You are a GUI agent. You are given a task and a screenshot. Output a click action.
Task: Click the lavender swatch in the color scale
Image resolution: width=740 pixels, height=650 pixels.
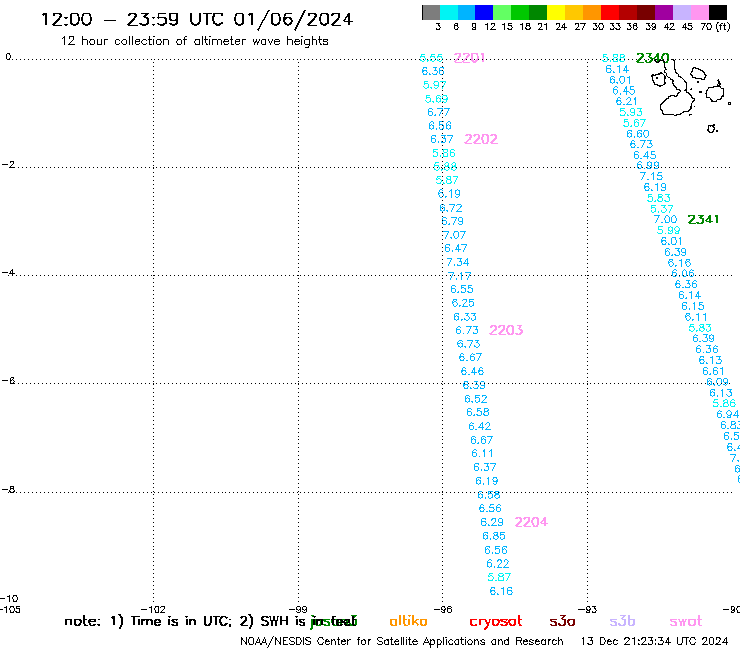(681, 12)
